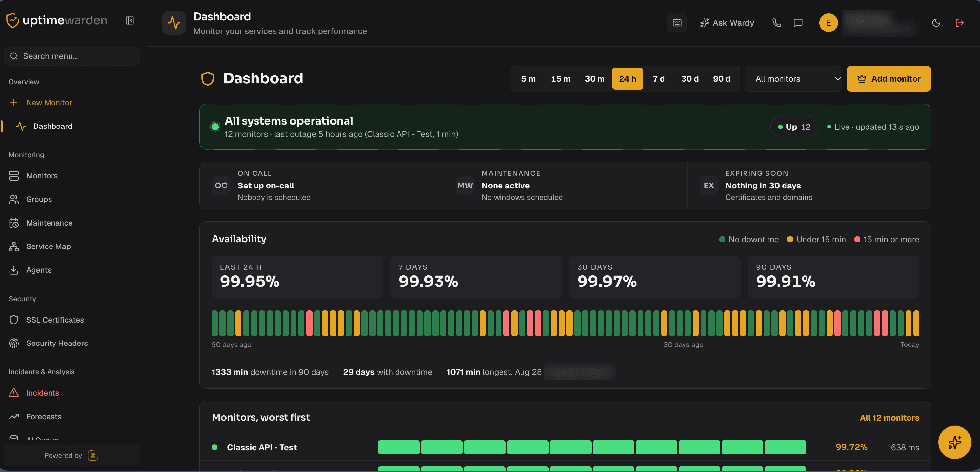
Task: Open the All monitors dropdown
Action: [x=793, y=79]
